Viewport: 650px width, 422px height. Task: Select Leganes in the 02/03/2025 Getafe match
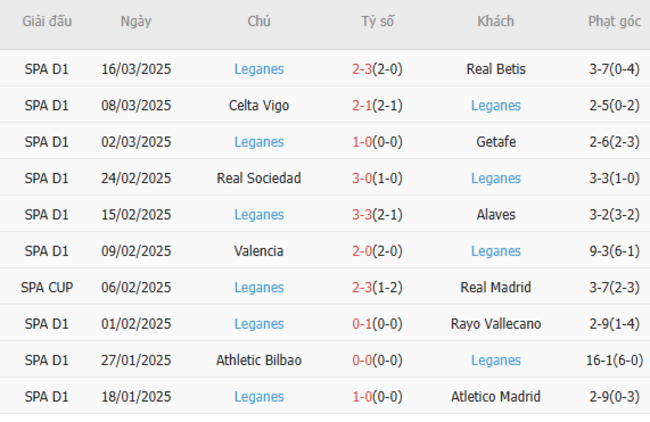[x=259, y=142]
